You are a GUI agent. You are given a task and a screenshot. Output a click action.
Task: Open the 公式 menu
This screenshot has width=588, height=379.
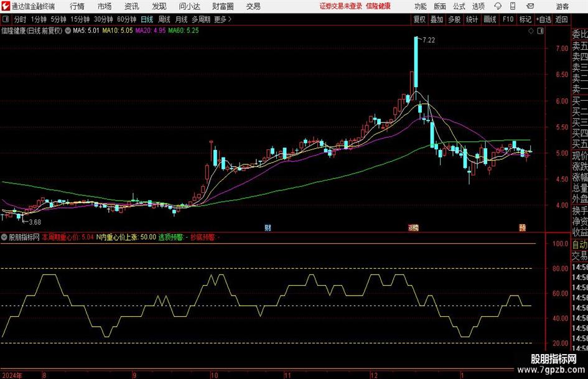point(459,6)
